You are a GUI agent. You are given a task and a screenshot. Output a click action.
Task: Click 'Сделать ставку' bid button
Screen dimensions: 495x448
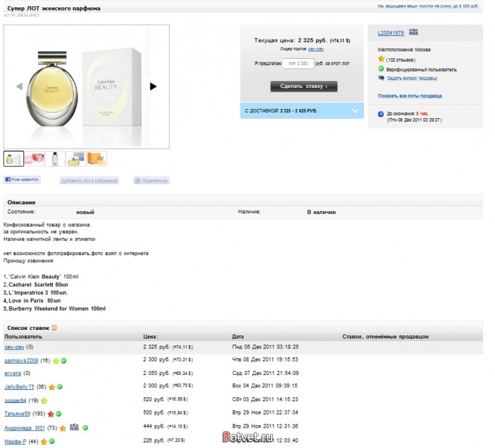pos(304,86)
